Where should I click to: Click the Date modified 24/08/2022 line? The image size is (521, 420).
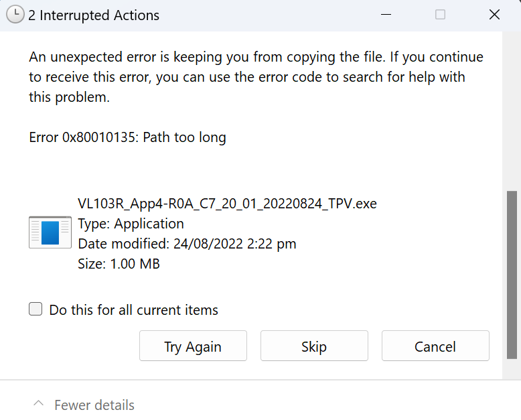(187, 244)
